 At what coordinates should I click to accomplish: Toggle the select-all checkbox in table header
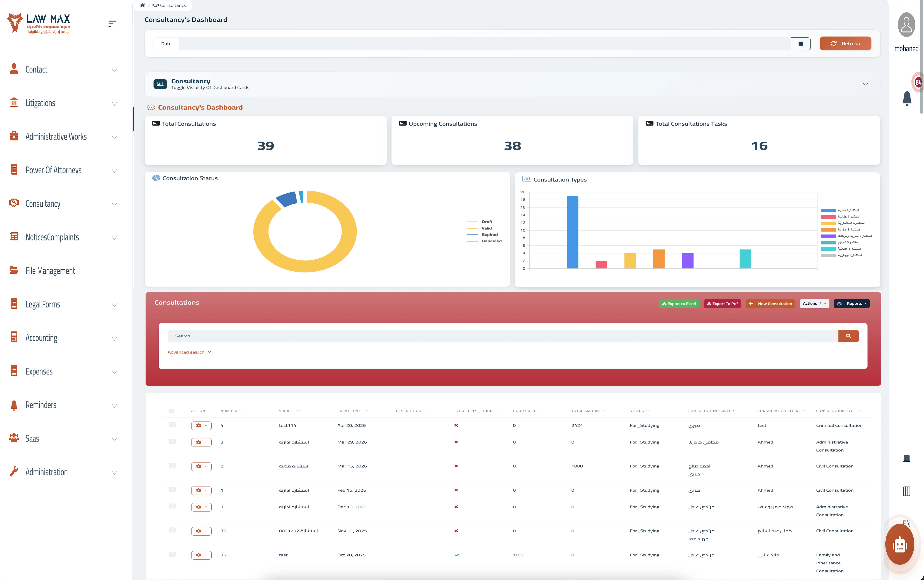click(172, 411)
